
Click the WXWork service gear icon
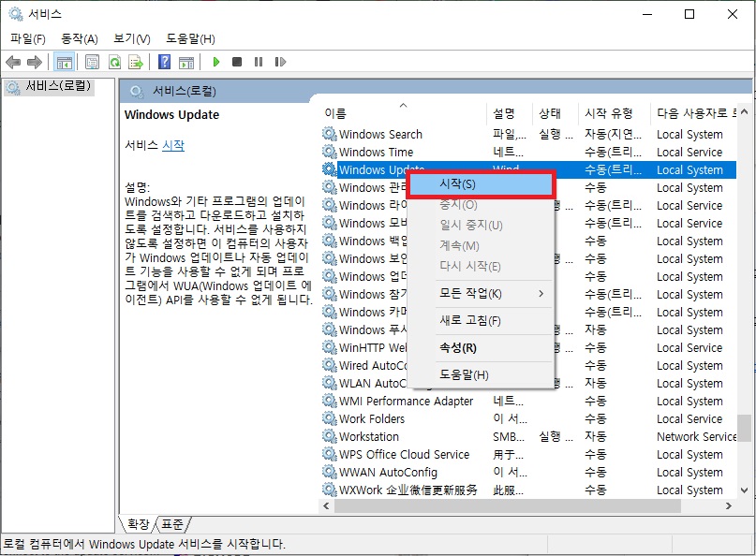[330, 490]
